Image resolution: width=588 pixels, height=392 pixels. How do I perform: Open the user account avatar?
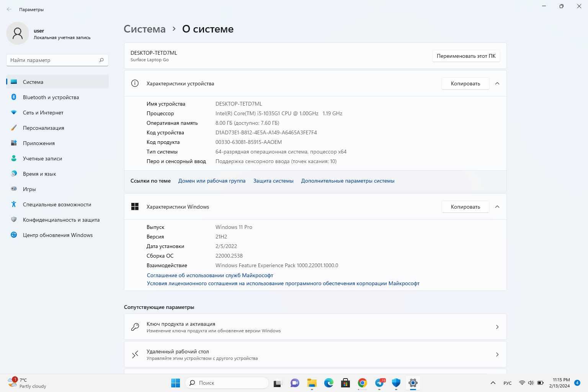[x=18, y=33]
